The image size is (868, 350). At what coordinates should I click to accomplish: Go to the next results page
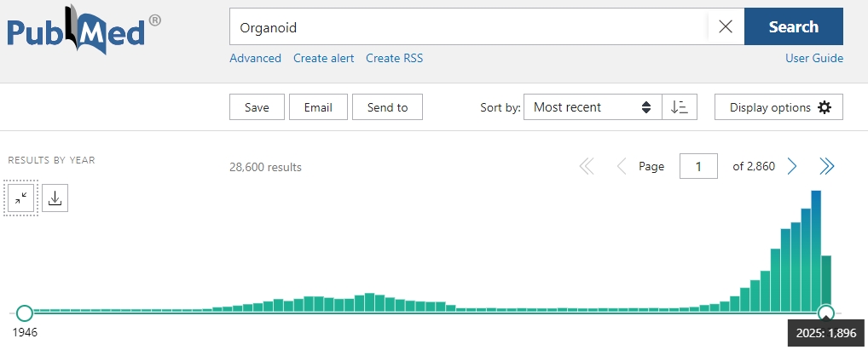coord(792,166)
